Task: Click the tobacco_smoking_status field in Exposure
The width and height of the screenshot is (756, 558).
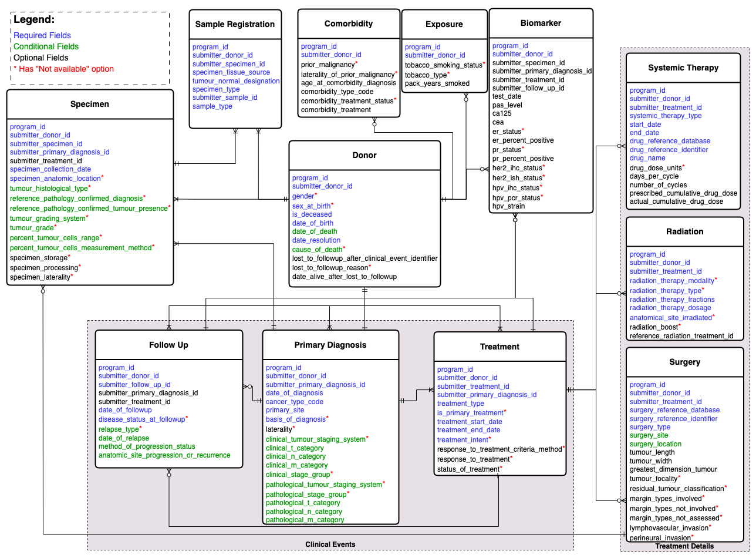Action: [443, 65]
